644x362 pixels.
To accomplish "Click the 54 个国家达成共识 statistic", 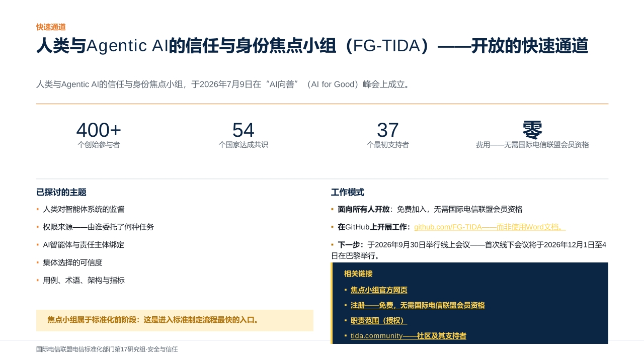I will pyautogui.click(x=243, y=135).
